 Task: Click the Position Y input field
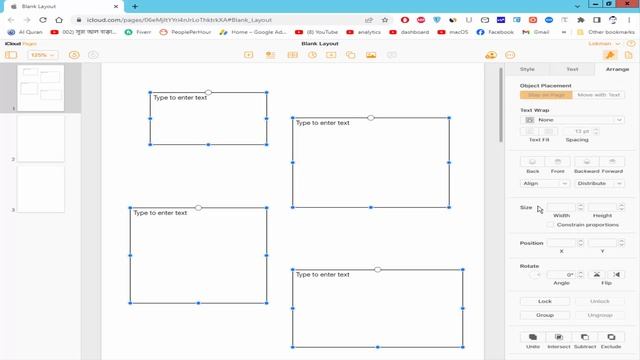click(x=602, y=243)
